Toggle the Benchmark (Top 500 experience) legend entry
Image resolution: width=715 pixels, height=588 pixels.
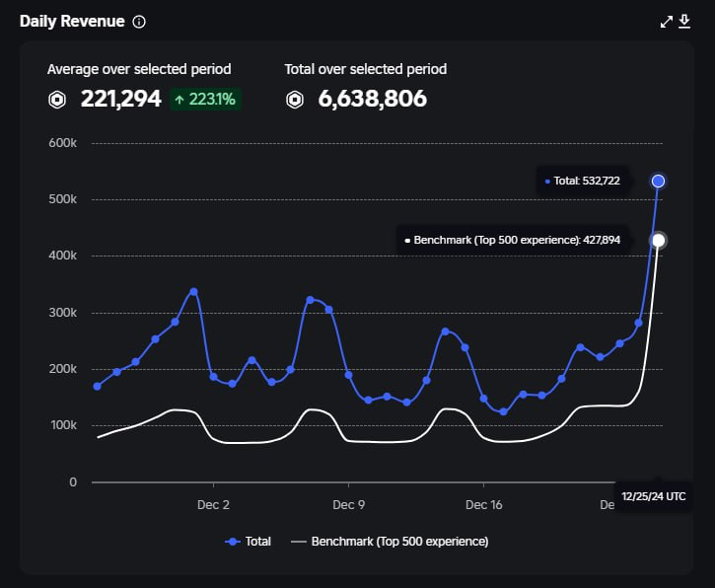(390, 542)
